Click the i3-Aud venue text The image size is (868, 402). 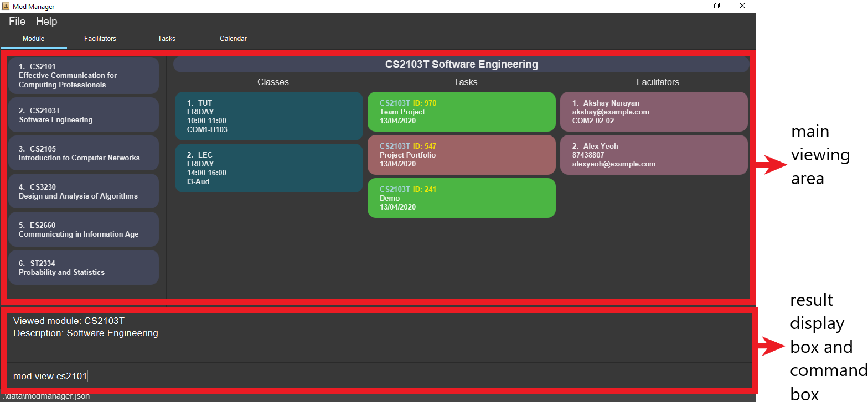pos(198,181)
